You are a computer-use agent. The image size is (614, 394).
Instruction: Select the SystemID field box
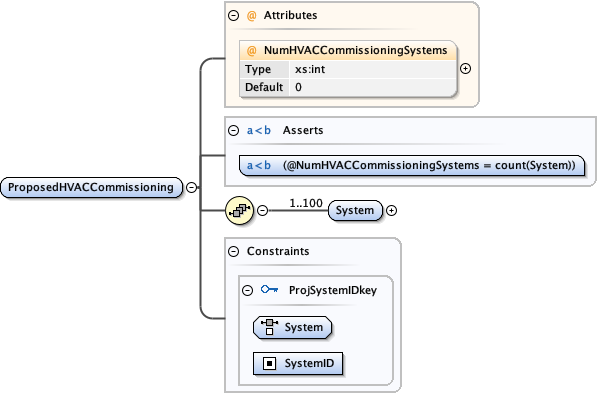coord(298,363)
